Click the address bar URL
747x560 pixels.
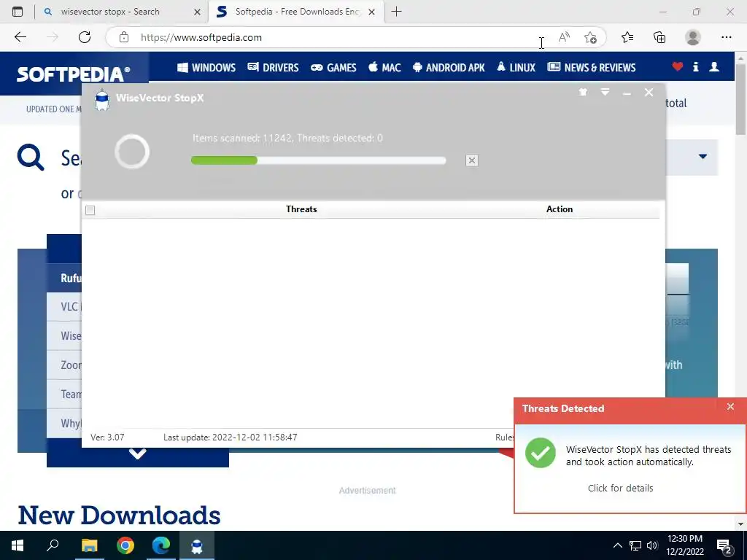[x=201, y=38]
